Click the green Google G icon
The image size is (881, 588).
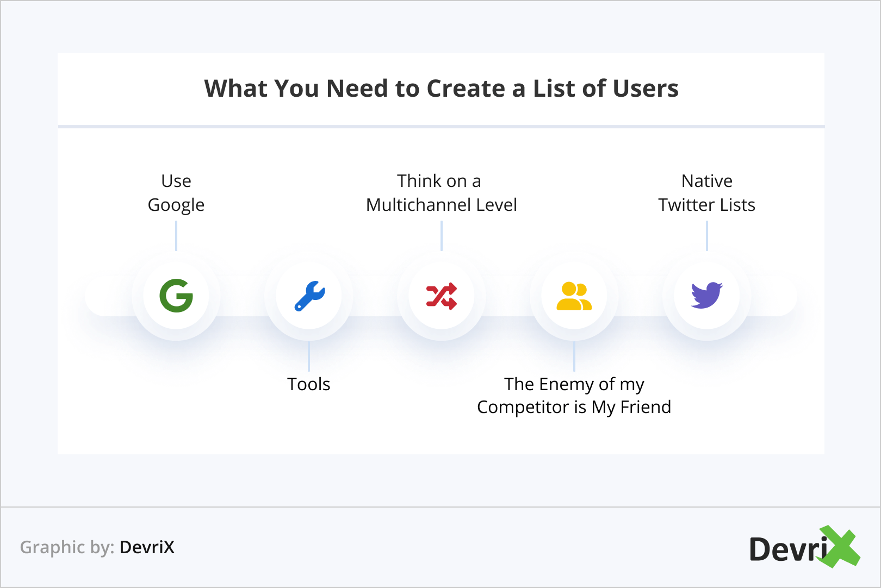click(176, 296)
